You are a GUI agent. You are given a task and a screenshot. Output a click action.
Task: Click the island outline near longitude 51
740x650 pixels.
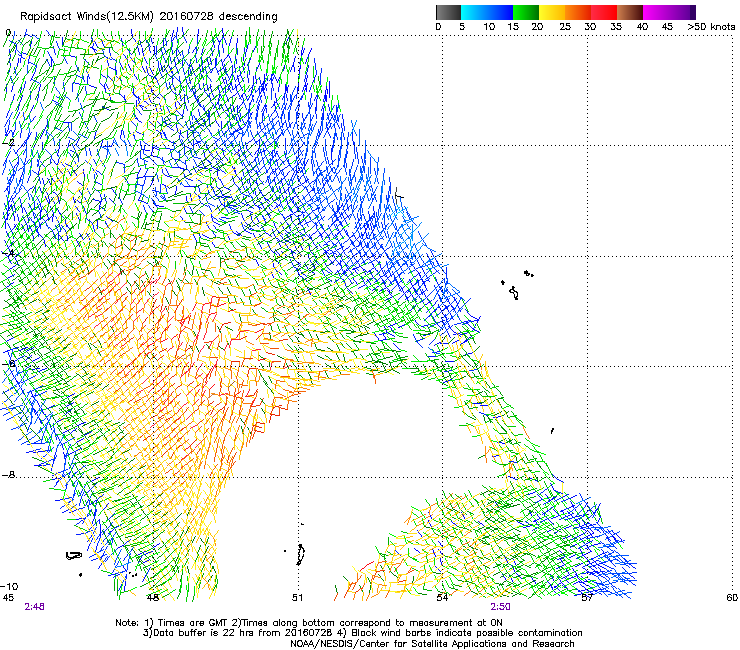300,555
